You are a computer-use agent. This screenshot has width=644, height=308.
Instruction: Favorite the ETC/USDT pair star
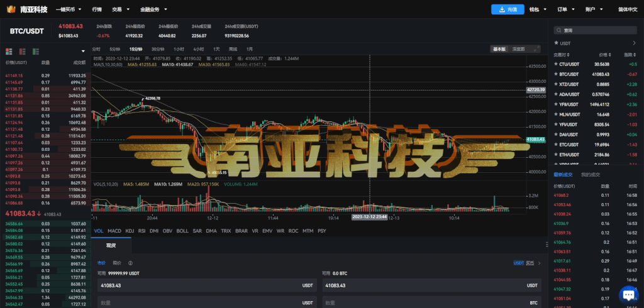tap(556, 145)
